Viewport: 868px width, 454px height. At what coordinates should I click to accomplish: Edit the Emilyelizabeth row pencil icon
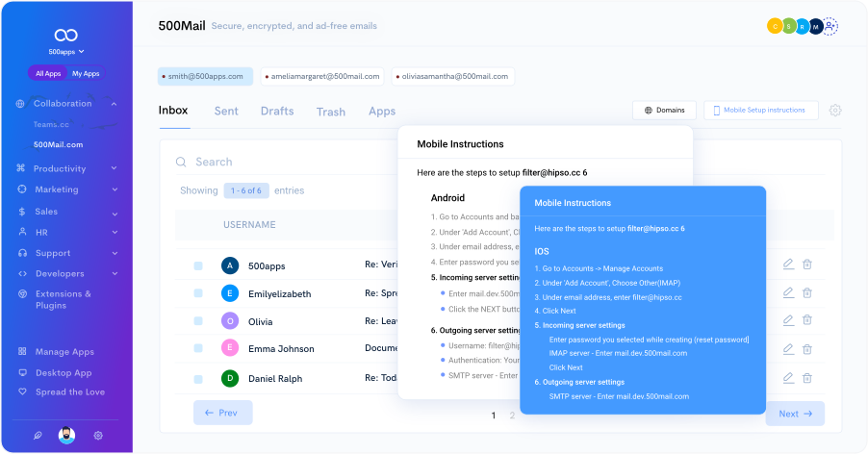click(x=788, y=292)
